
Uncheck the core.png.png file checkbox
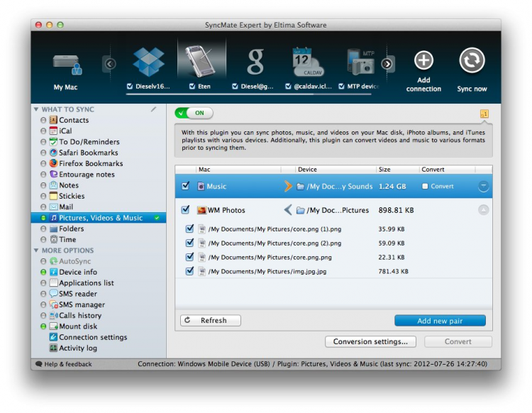point(189,257)
